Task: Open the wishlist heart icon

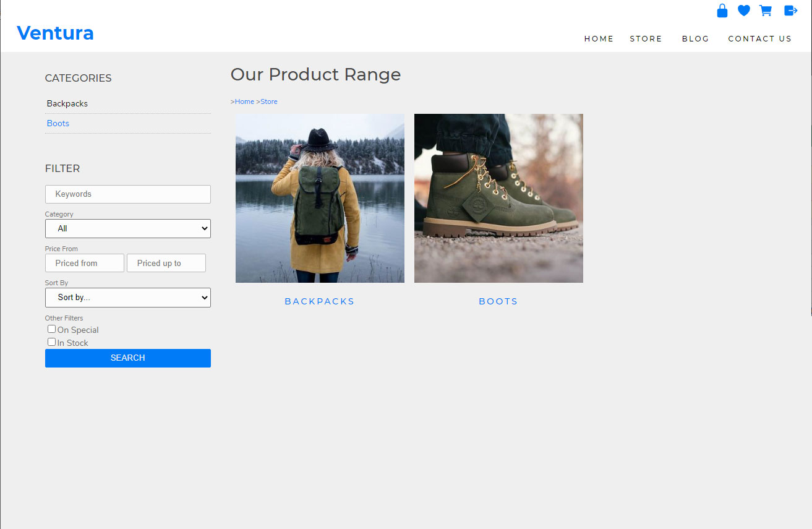Action: pyautogui.click(x=744, y=11)
